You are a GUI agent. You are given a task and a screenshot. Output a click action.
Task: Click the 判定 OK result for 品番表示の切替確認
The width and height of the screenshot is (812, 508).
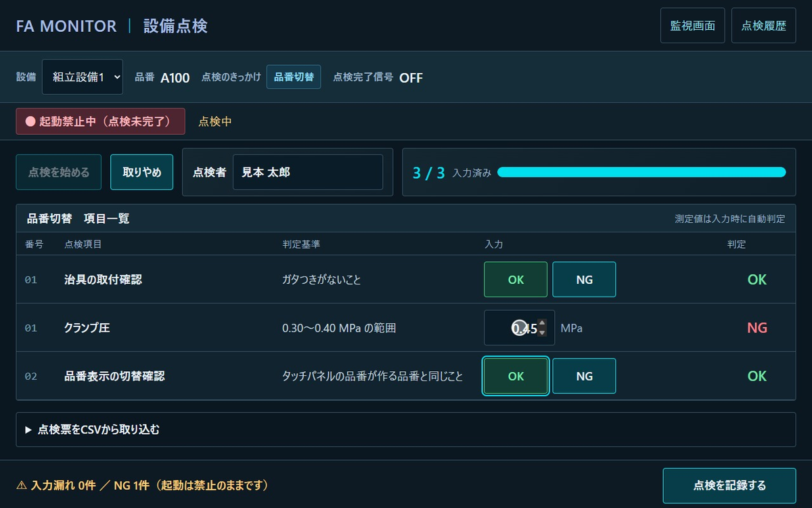757,376
